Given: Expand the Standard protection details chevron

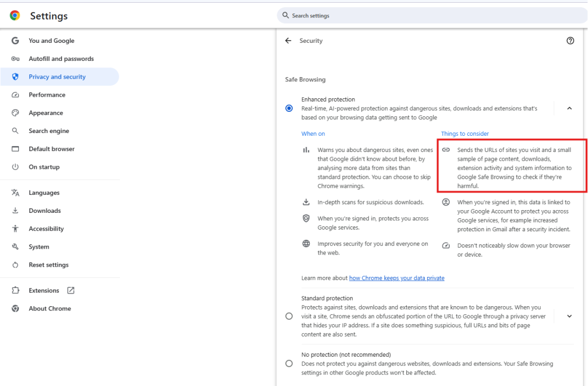Looking at the screenshot, I should click(569, 316).
